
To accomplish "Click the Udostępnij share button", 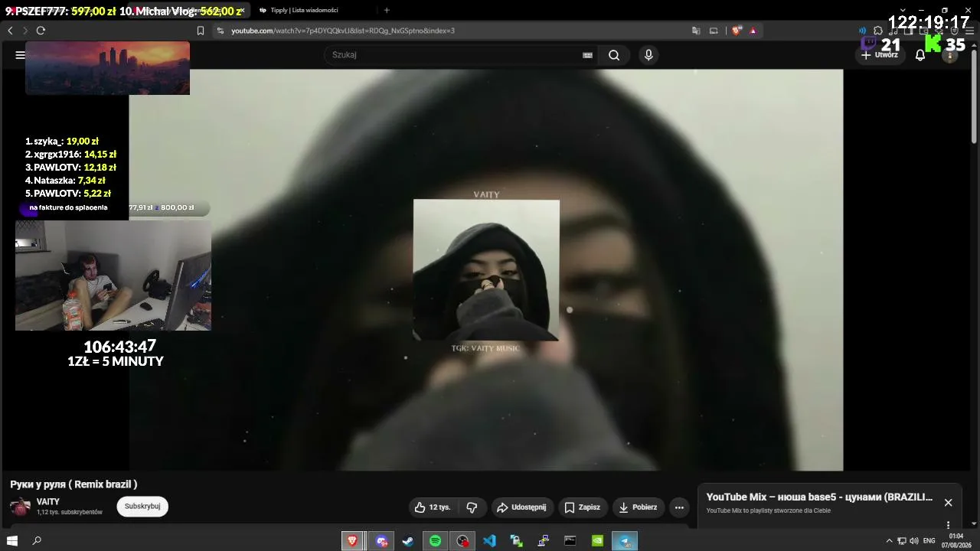I will click(x=521, y=507).
